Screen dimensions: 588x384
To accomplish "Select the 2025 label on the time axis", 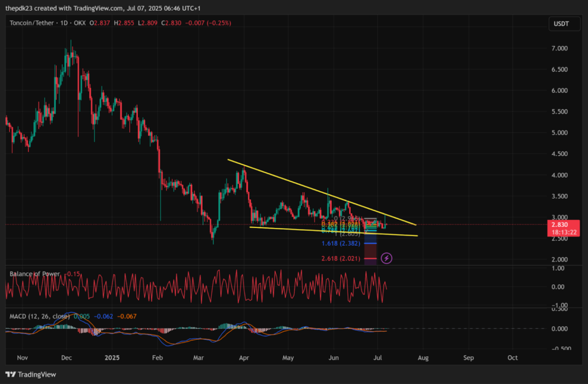I will 112,357.
